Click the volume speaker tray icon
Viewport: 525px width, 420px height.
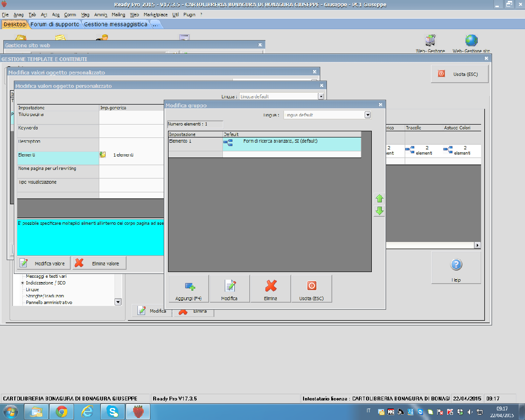pyautogui.click(x=470, y=412)
